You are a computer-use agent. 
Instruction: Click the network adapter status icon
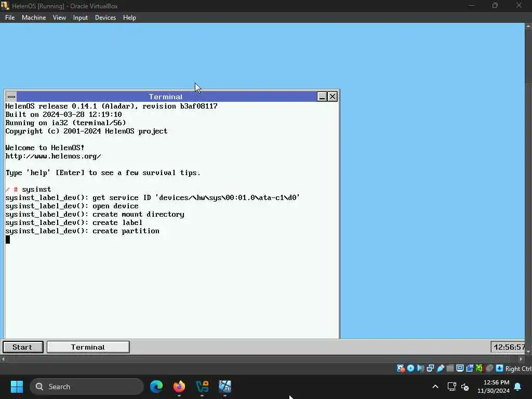(x=430, y=368)
